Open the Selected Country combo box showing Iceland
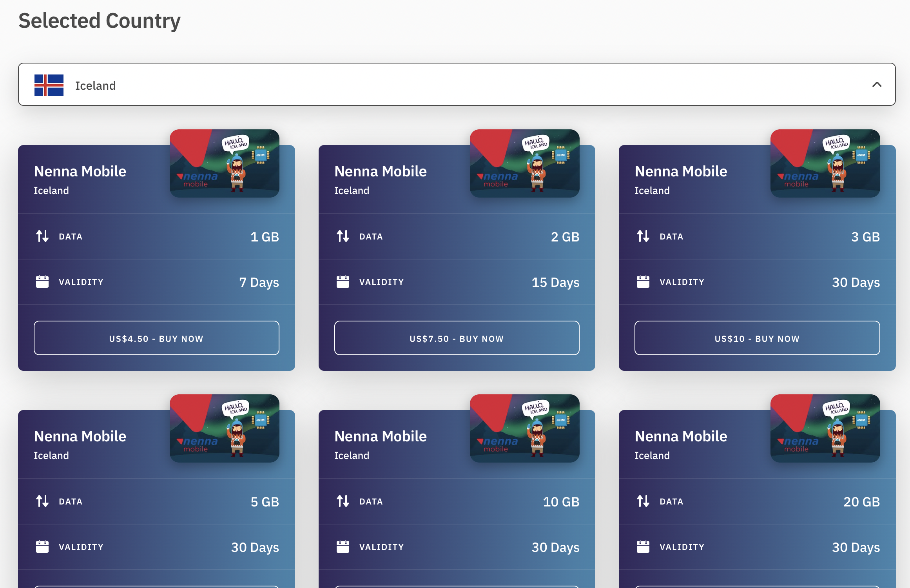 (x=457, y=84)
